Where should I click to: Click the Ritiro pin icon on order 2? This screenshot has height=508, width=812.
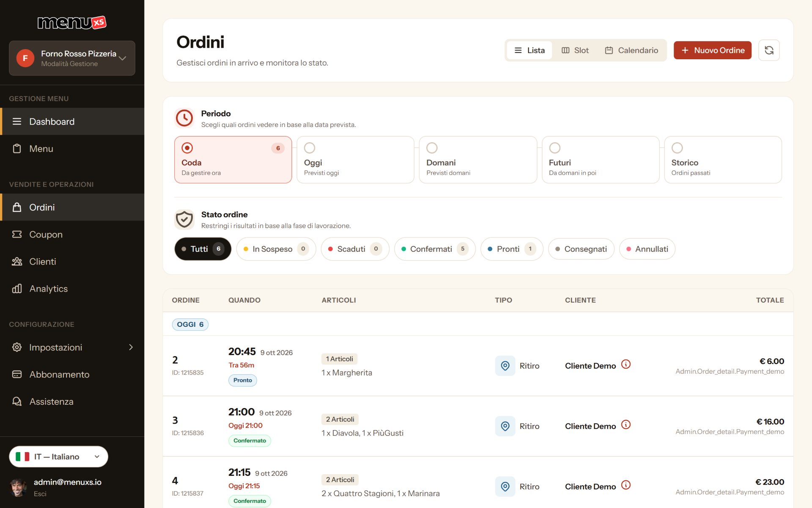click(x=505, y=366)
